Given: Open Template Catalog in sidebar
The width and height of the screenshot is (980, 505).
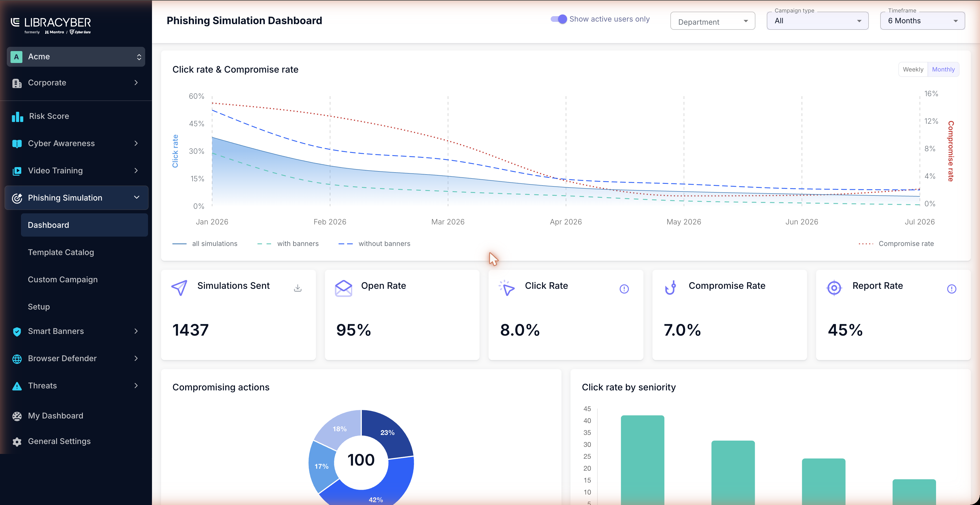Looking at the screenshot, I should coord(61,252).
